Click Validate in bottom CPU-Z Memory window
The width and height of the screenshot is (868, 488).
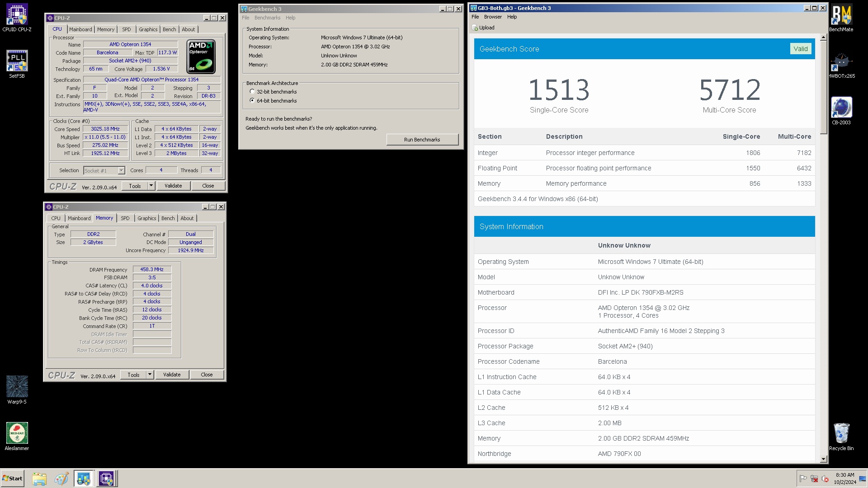point(172,375)
